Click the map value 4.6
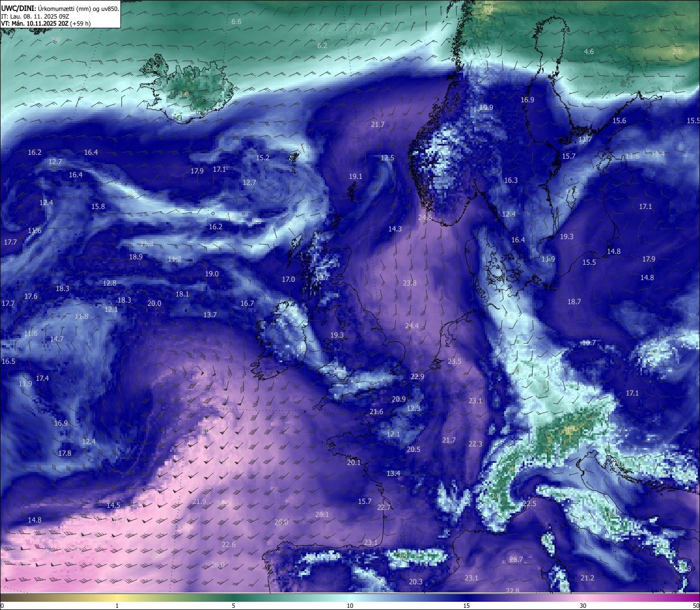The height and width of the screenshot is (610, 700). coord(588,52)
